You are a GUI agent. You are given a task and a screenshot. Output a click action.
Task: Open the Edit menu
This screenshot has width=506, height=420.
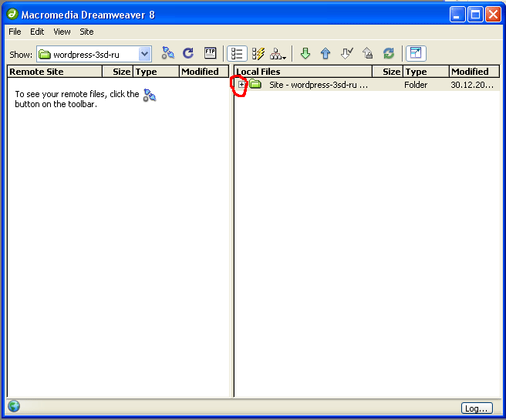37,32
